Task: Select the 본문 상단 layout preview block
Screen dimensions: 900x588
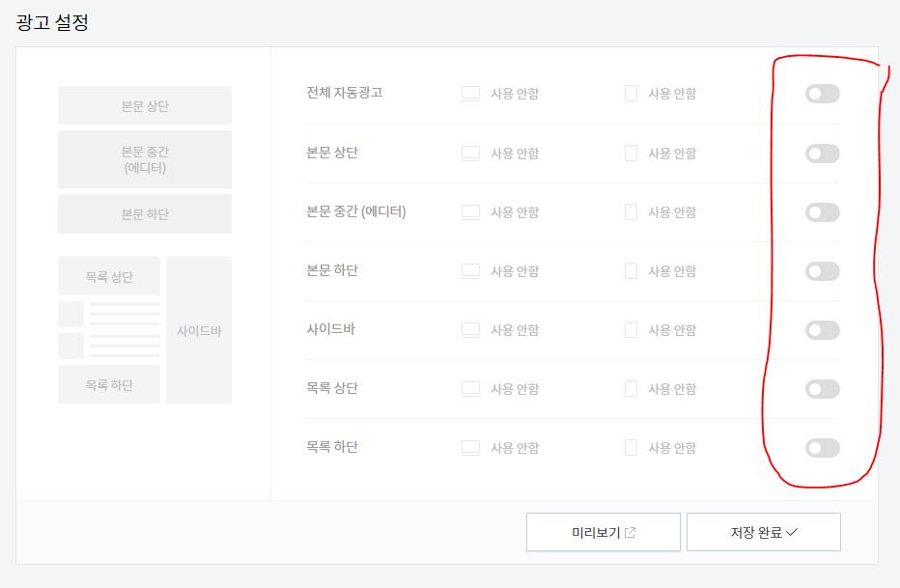Action: (145, 105)
